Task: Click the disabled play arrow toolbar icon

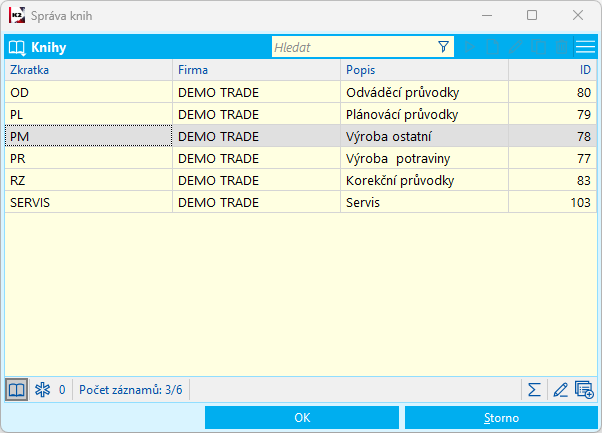Action: (469, 47)
